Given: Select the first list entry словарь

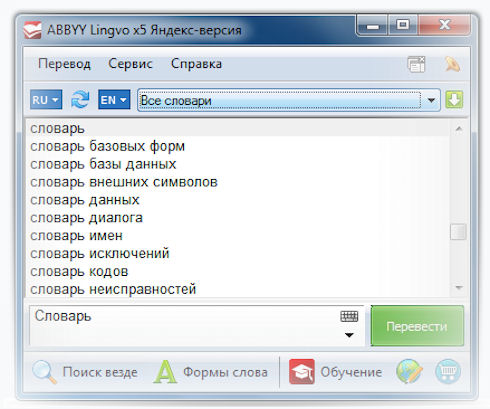Looking at the screenshot, I should click(x=238, y=128).
